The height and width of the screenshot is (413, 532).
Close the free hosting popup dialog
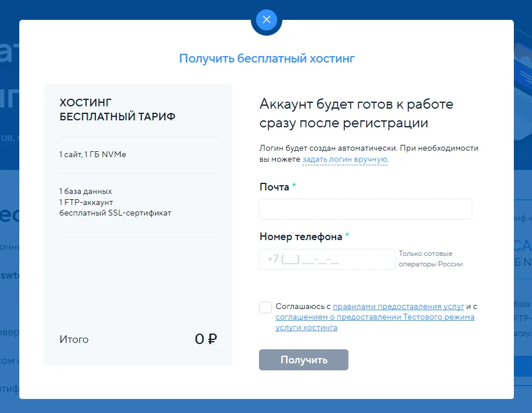coord(267,20)
